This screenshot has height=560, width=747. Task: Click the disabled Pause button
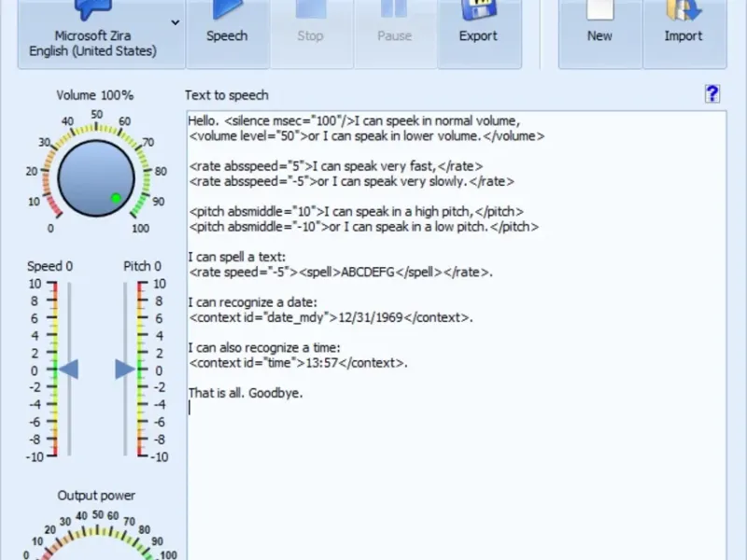(394, 34)
